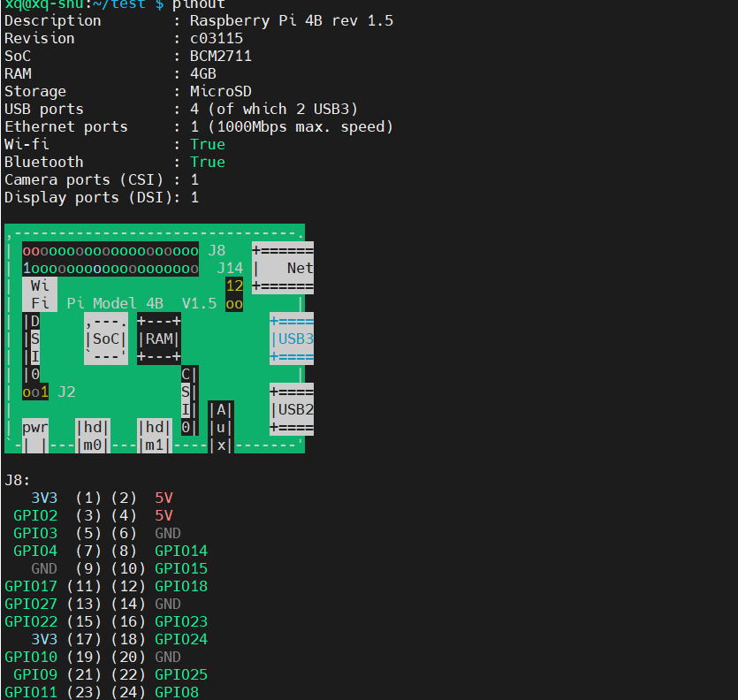Click the BCM2711 SoC value text

coord(221,56)
